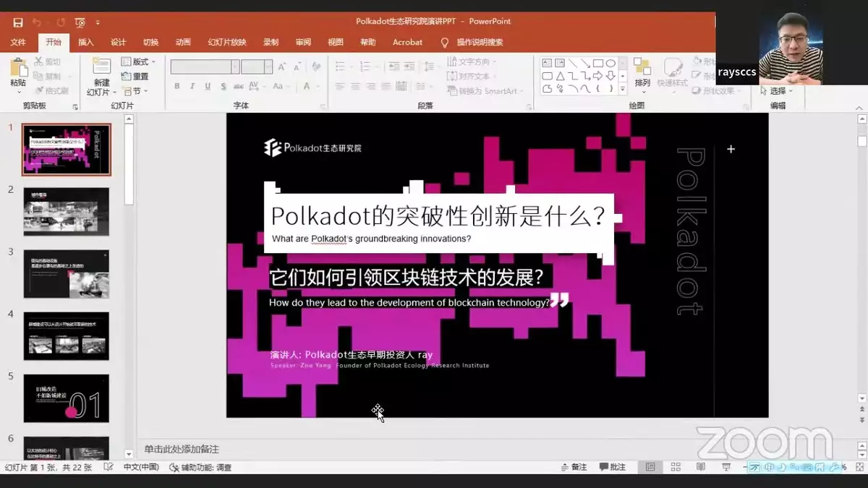Image resolution: width=868 pixels, height=488 pixels.
Task: Select the down arrow shape in gallery
Action: (610, 76)
